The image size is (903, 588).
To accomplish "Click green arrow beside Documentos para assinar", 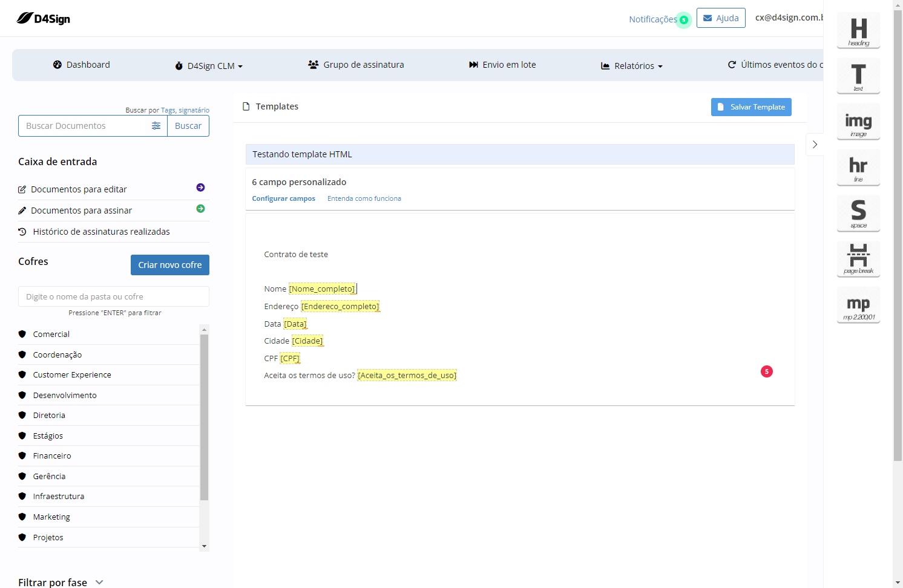I will [x=200, y=209].
